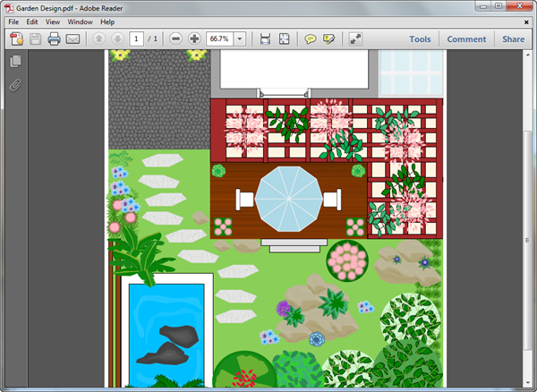537x392 pixels.
Task: Toggle read mode view
Action: click(355, 39)
